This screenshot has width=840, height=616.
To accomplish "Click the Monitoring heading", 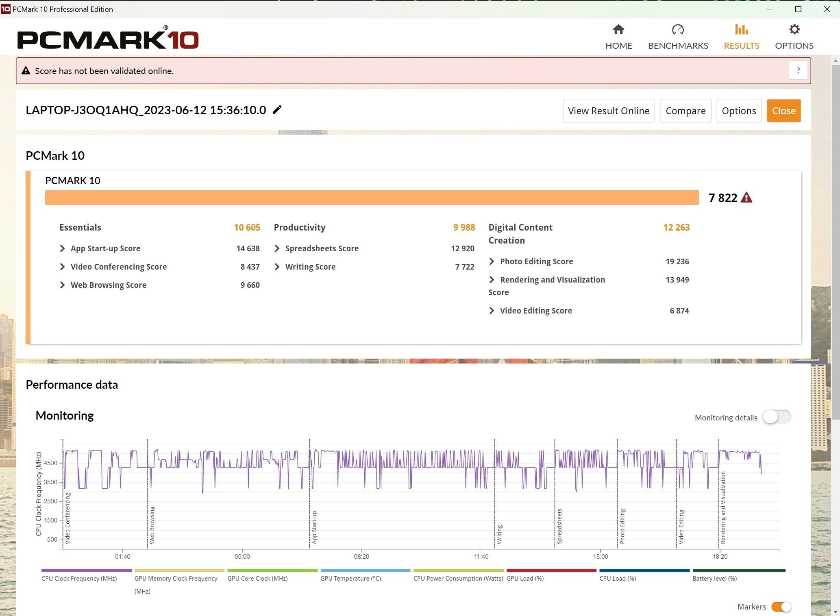I will (x=65, y=416).
